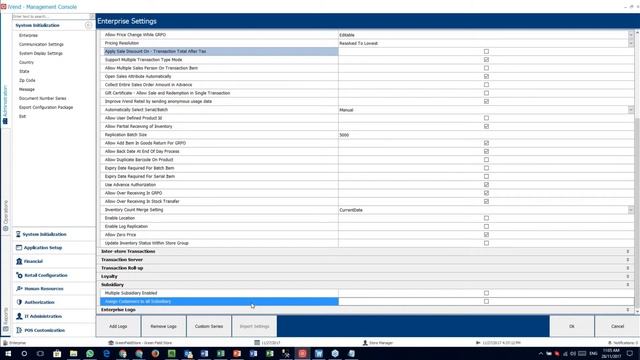The height and width of the screenshot is (360, 640).
Task: Open Inventory Count Merge Setting dropdown
Action: [631, 210]
